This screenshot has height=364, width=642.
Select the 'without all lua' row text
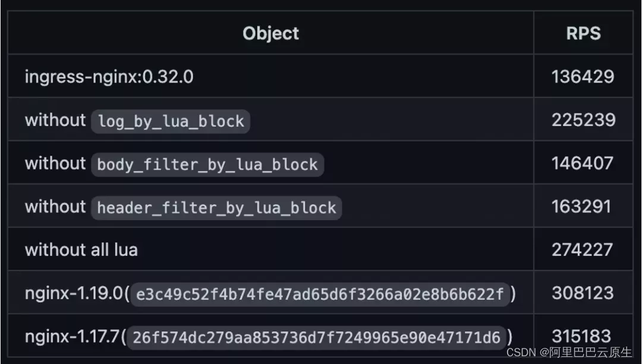click(81, 249)
